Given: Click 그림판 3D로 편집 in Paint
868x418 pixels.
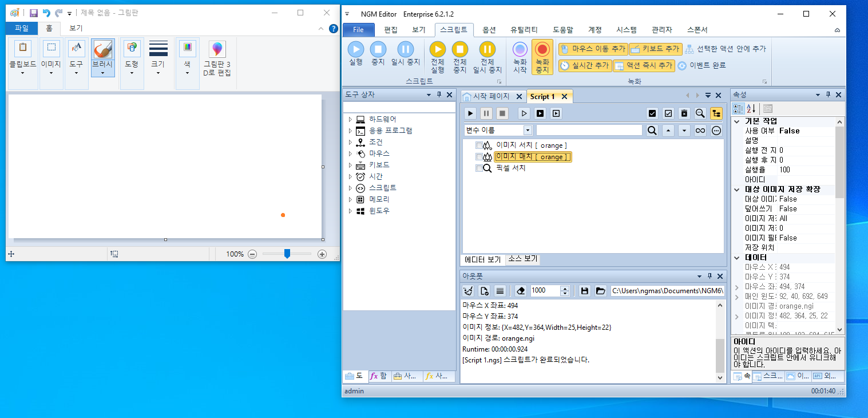Looking at the screenshot, I should tap(217, 57).
